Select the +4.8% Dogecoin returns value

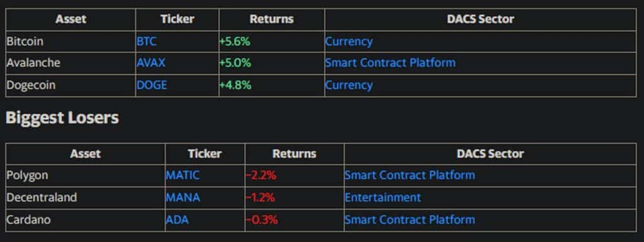[235, 85]
